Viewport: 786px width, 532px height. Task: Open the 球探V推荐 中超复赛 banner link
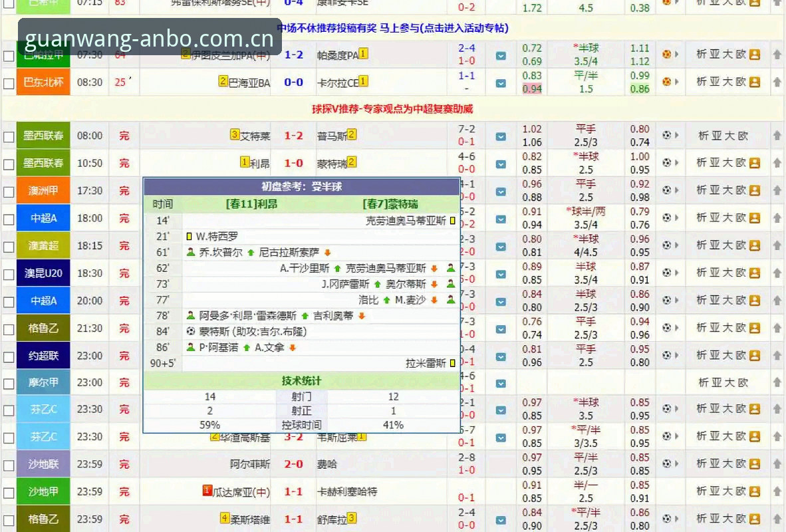pos(392,109)
